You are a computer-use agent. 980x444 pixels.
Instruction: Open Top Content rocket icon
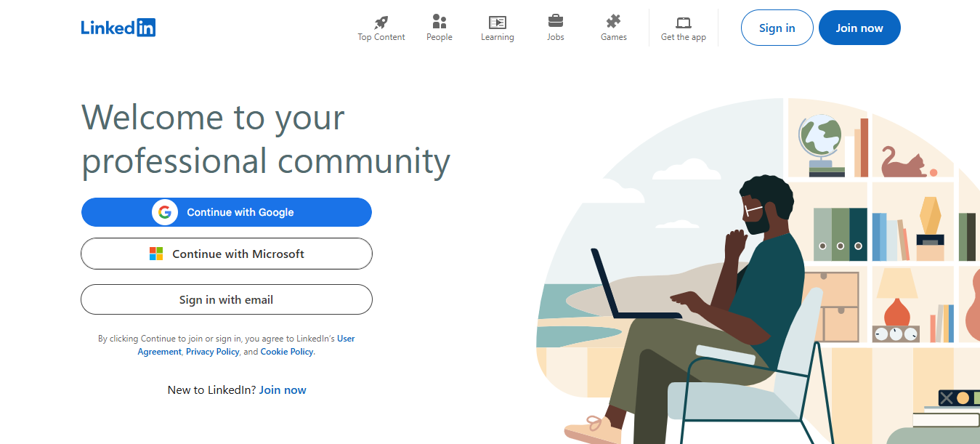[x=381, y=22]
